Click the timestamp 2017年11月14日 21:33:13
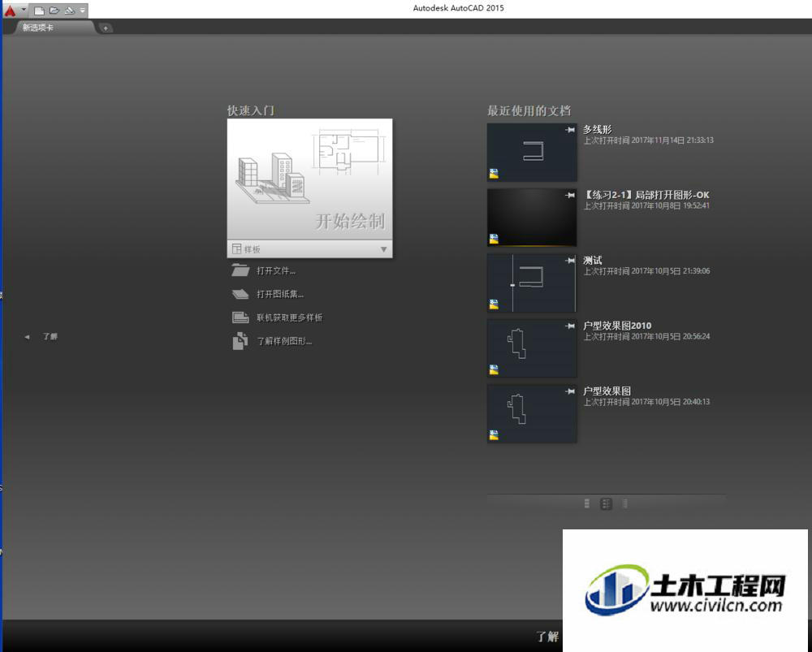812x652 pixels. [672, 140]
